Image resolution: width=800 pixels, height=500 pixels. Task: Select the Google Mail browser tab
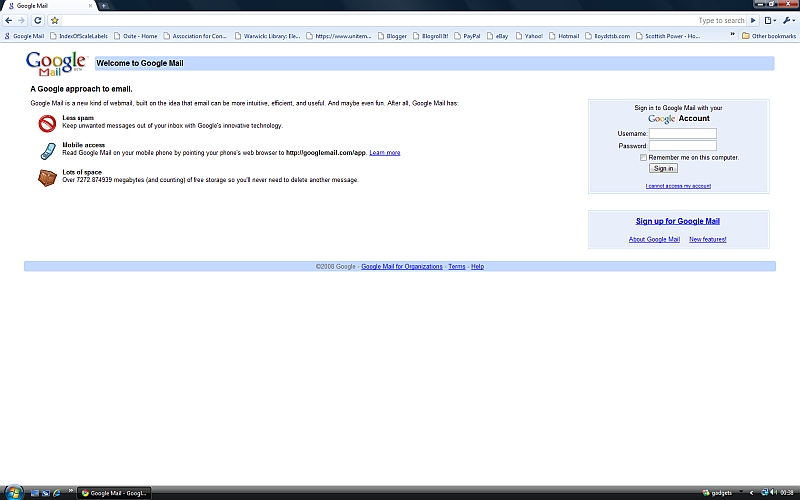tap(50, 6)
